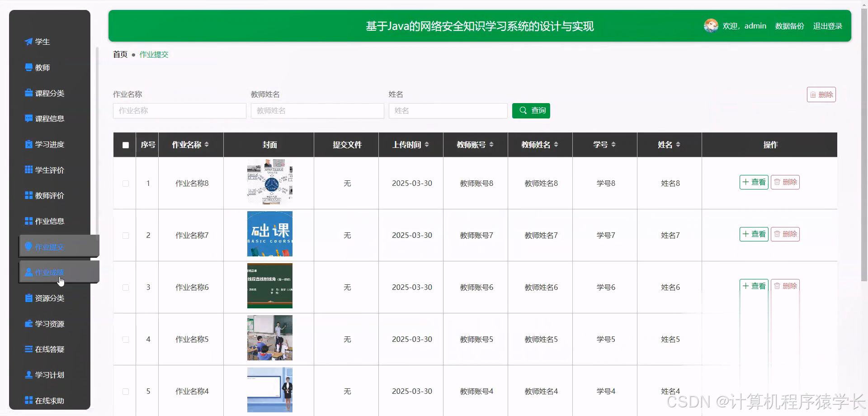
Task: Sort records by 上传时间
Action: (427, 144)
